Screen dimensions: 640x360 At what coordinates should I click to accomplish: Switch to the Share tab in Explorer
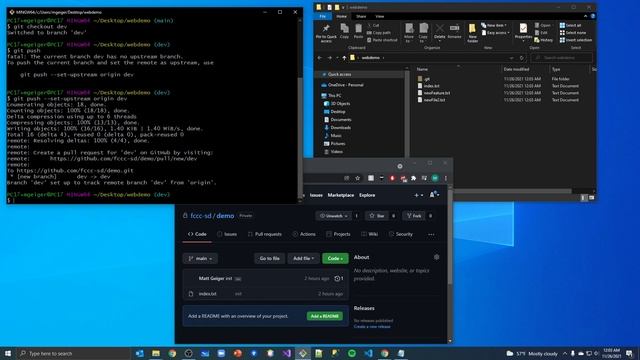(x=361, y=16)
